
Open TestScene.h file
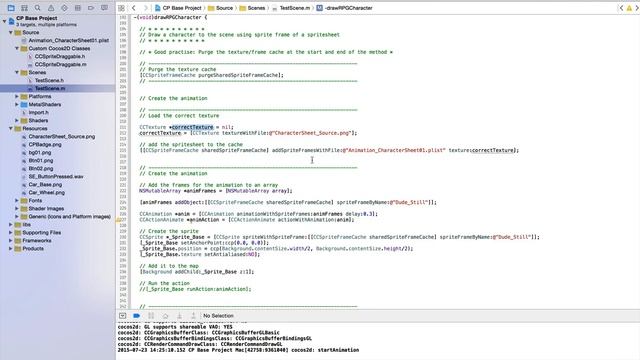point(45,80)
